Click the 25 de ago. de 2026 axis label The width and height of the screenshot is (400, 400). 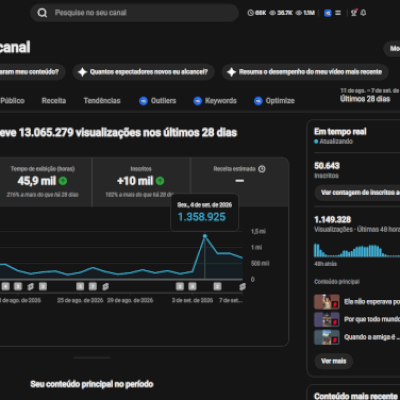[x=80, y=300]
